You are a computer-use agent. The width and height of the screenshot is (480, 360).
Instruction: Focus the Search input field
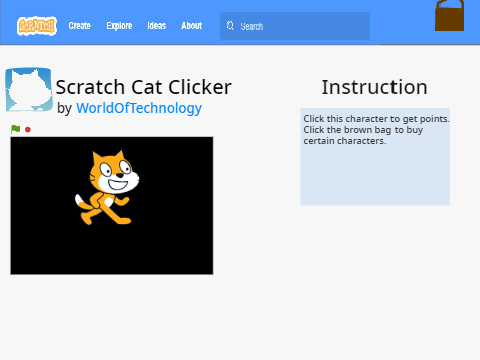coord(295,26)
